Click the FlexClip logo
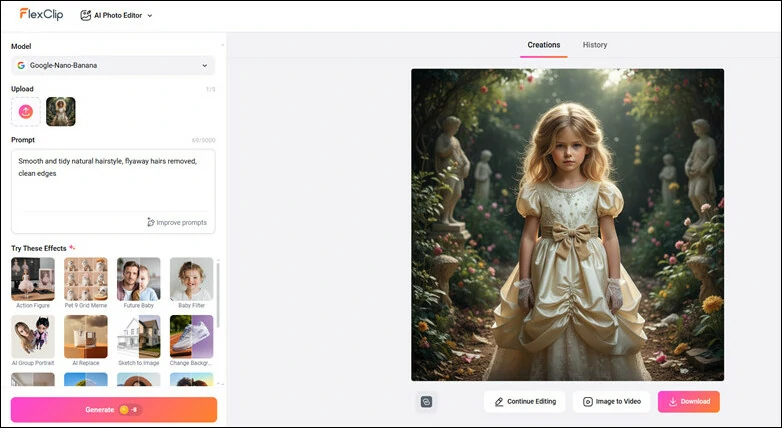 [41, 14]
